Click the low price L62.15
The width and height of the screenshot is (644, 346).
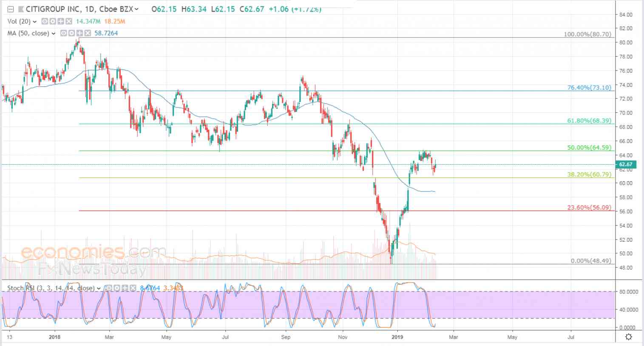222,9
